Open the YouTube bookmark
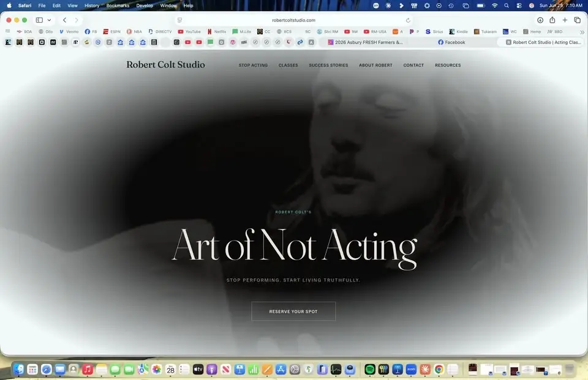Screen dimensions: 588x380 point(189,32)
